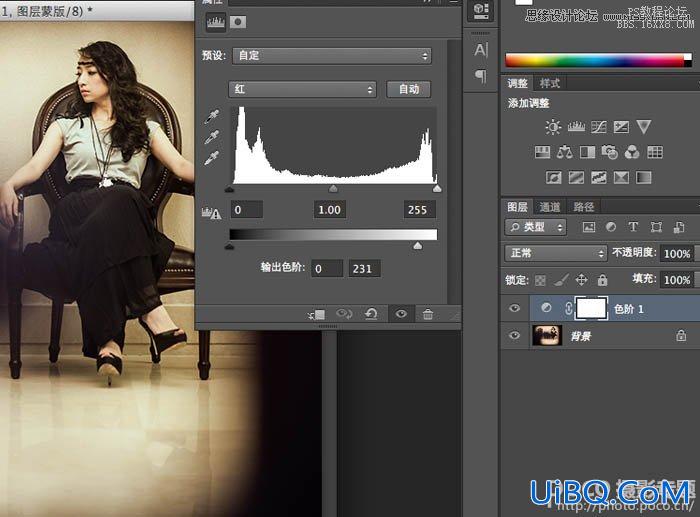Select the 背景 layer thumbnail

(x=547, y=335)
